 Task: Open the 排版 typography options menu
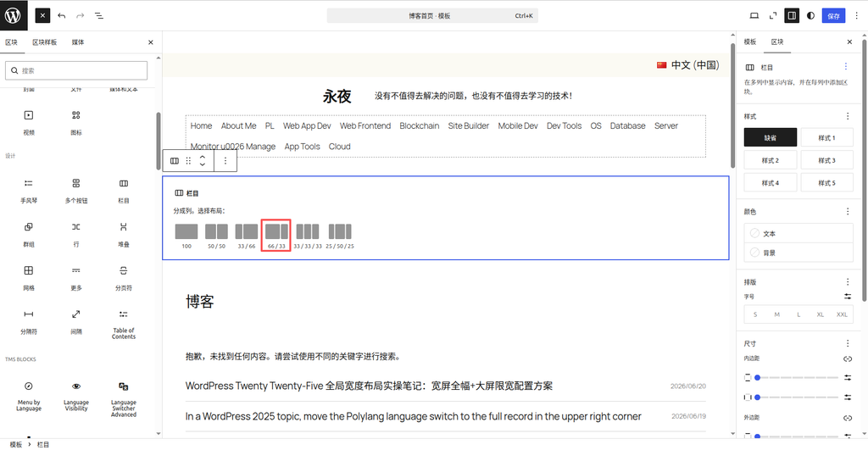coord(848,281)
